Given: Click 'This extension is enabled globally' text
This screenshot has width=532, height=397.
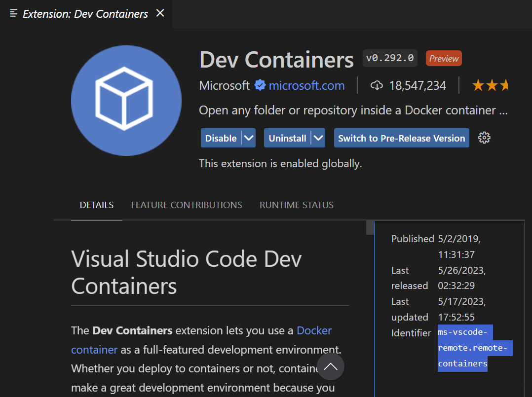Looking at the screenshot, I should point(280,163).
